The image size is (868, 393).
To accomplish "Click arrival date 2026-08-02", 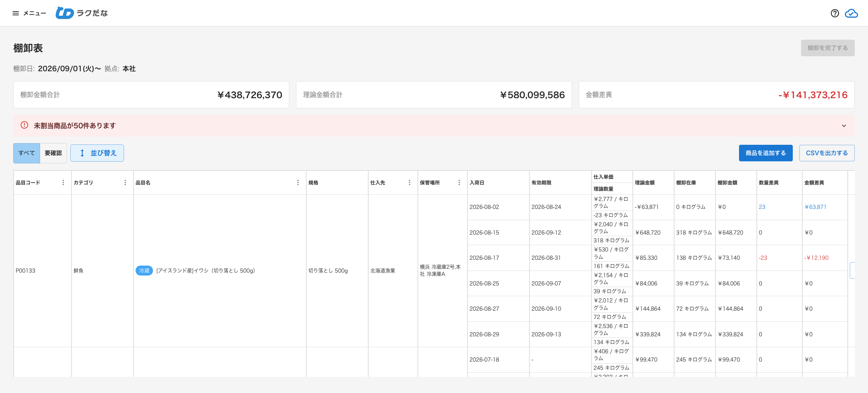I will click(x=484, y=207).
